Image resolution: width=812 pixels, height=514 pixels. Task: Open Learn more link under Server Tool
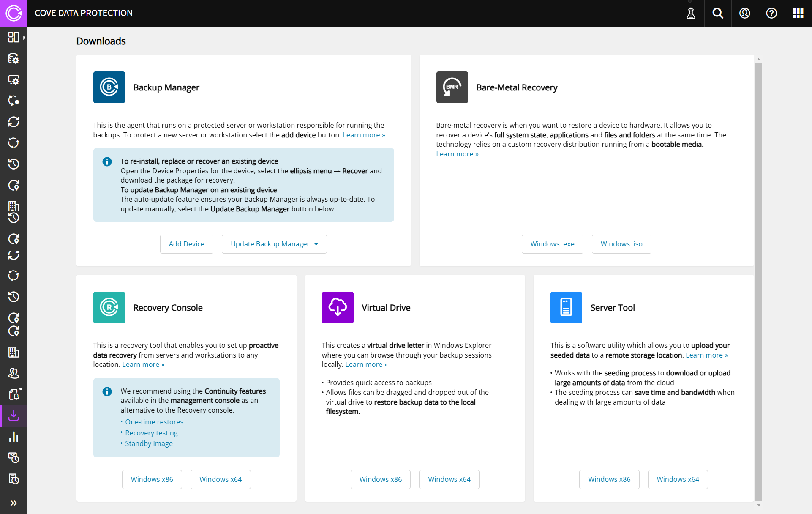706,355
